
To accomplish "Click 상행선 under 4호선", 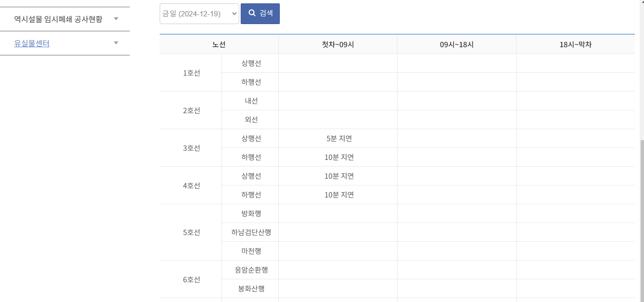I will (x=251, y=176).
